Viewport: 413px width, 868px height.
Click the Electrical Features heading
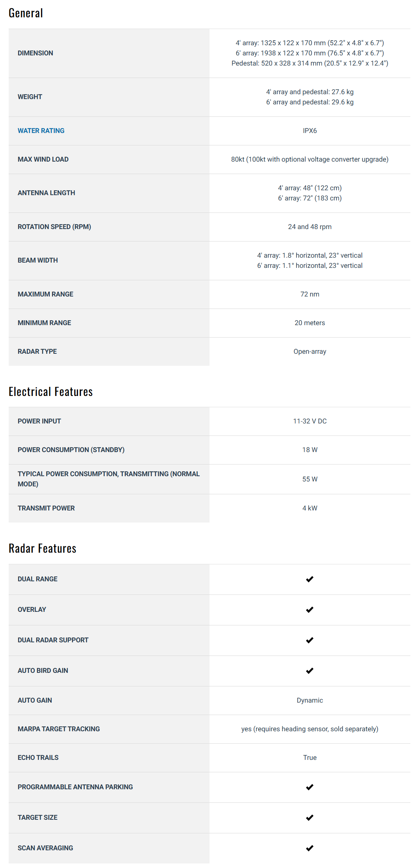[50, 392]
